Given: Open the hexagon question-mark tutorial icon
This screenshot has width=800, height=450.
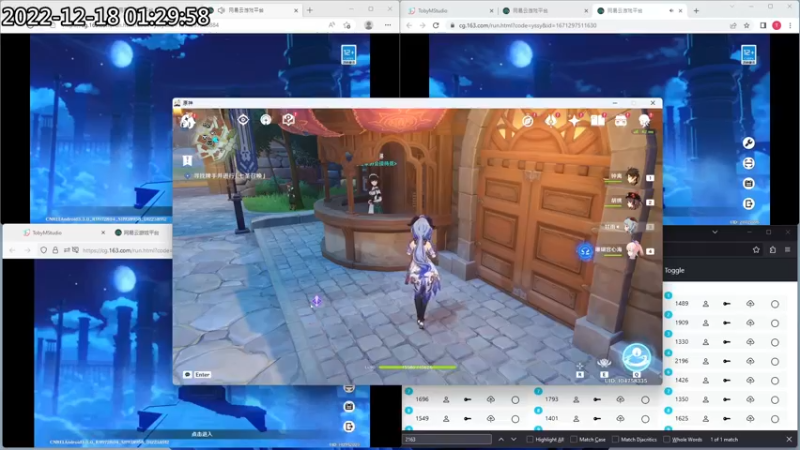Looking at the screenshot, I should [x=288, y=119].
